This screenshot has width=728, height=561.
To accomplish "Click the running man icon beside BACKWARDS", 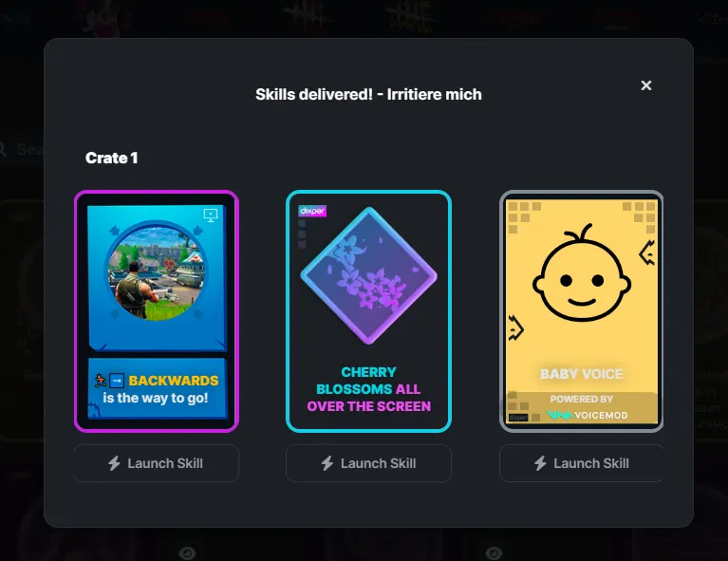I will pos(101,381).
